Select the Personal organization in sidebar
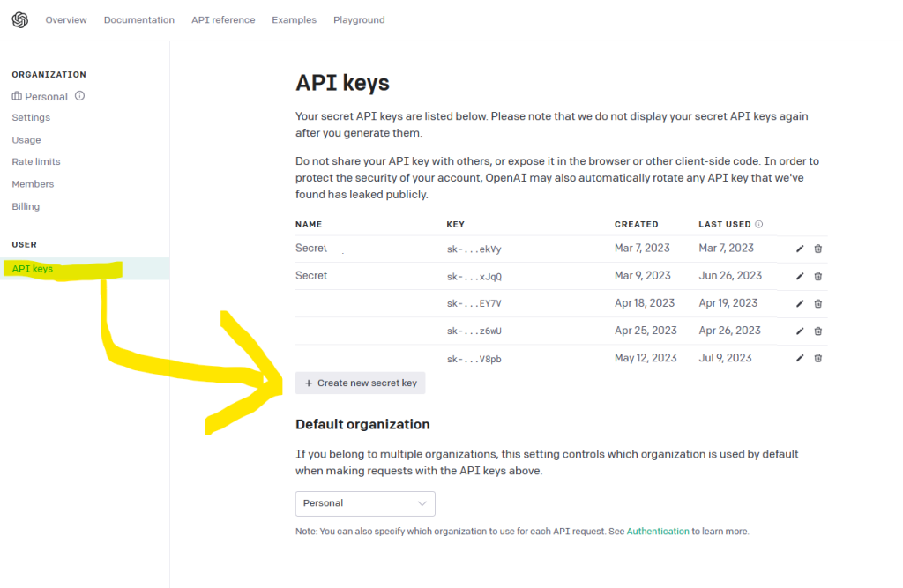The image size is (903, 588). pyautogui.click(x=46, y=97)
